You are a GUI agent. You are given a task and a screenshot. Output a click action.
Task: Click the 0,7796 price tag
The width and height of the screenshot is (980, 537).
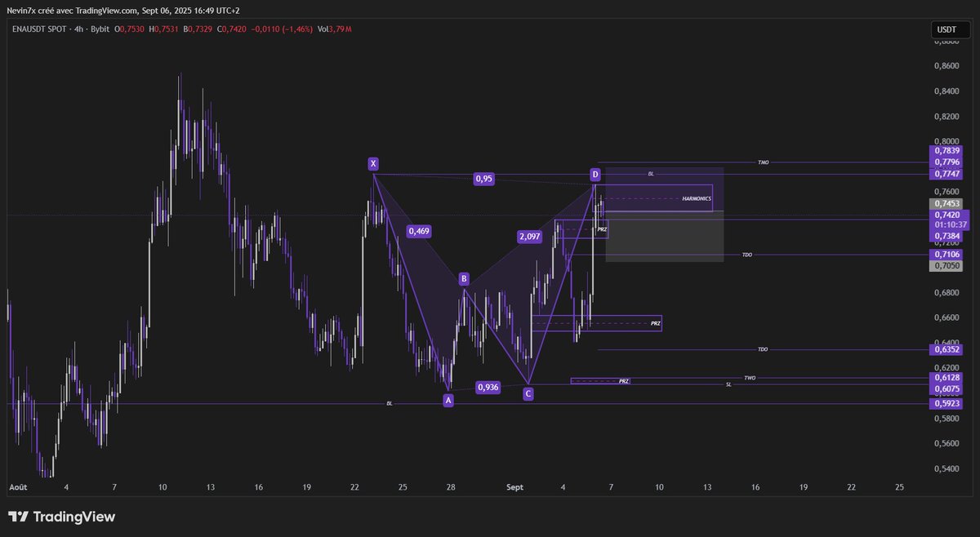(947, 162)
